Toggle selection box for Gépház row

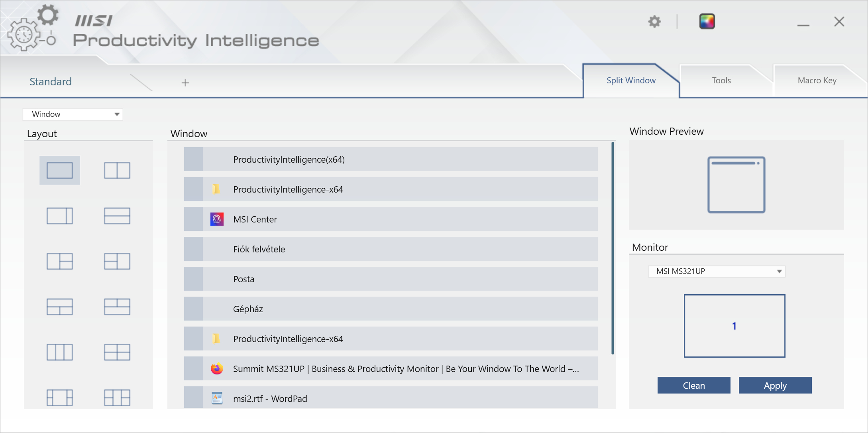[x=193, y=309]
